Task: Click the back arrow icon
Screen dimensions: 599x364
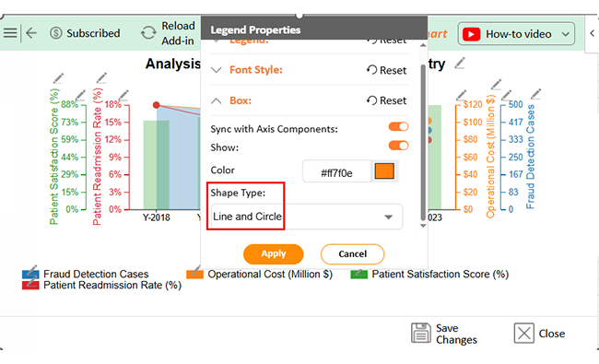Action: [31, 33]
